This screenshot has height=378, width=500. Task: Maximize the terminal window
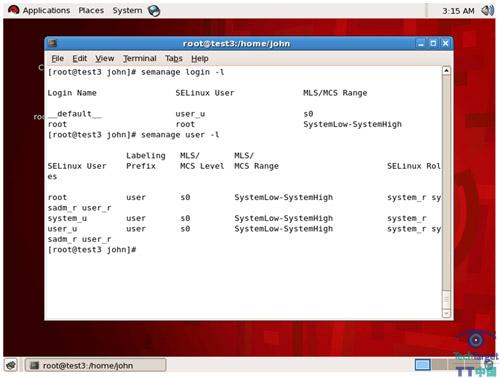pos(433,43)
